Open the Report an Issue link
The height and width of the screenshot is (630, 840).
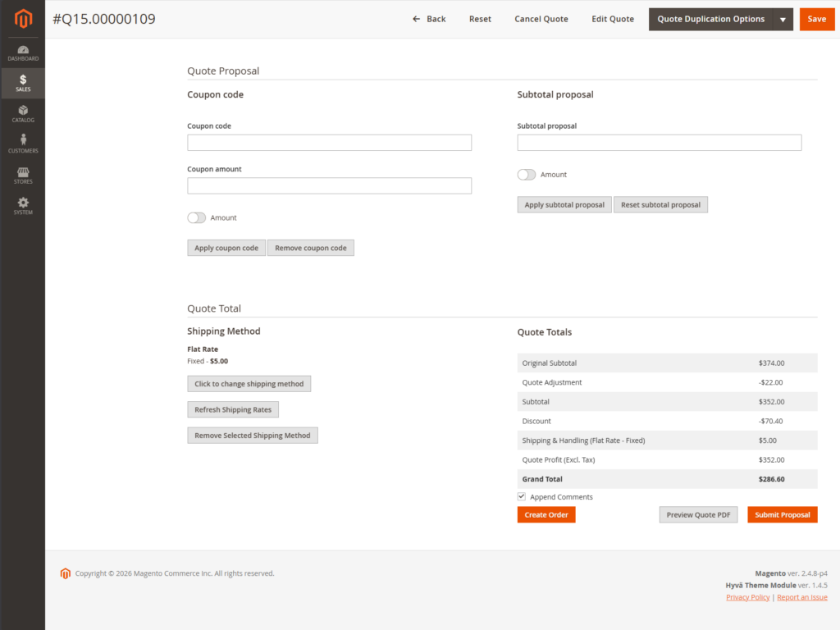coord(802,597)
